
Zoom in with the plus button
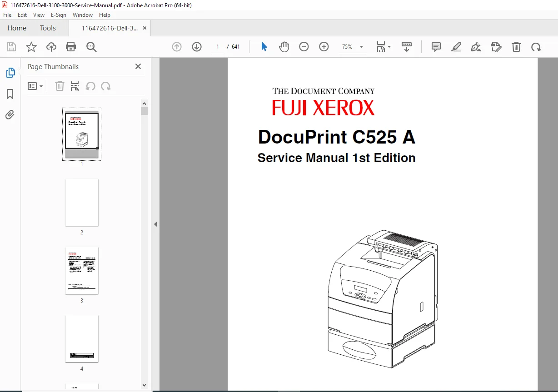pos(324,47)
